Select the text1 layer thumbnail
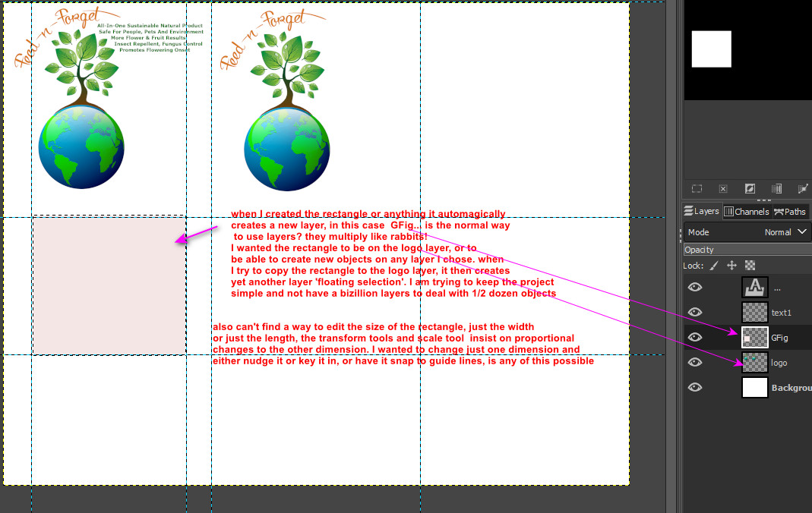The image size is (812, 513). (754, 313)
